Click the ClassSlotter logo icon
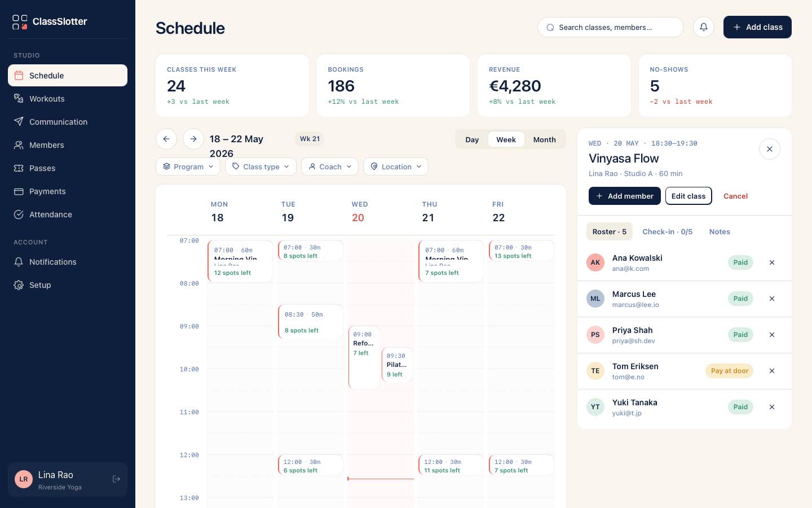 tap(20, 22)
